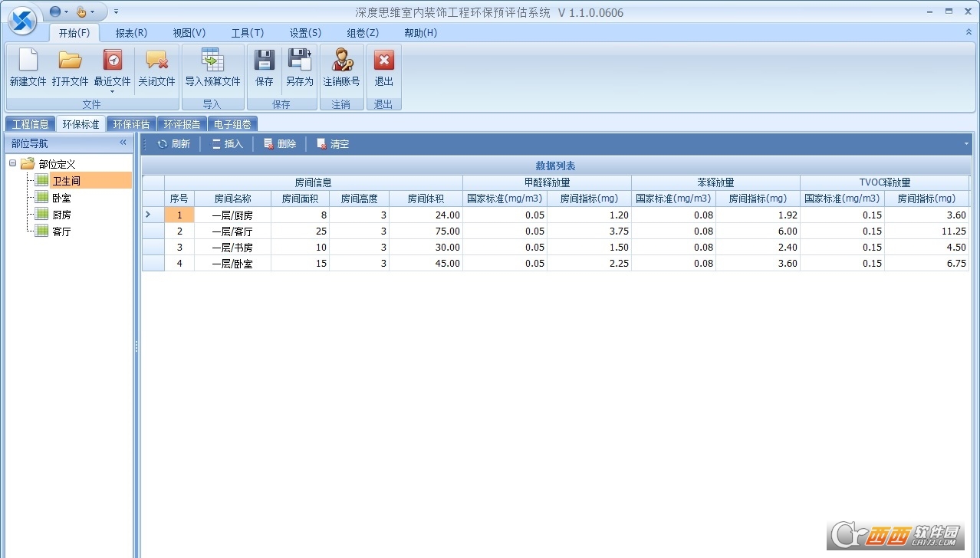Image resolution: width=980 pixels, height=558 pixels.
Task: Close the file with 关闭文件 icon
Action: pos(156,61)
